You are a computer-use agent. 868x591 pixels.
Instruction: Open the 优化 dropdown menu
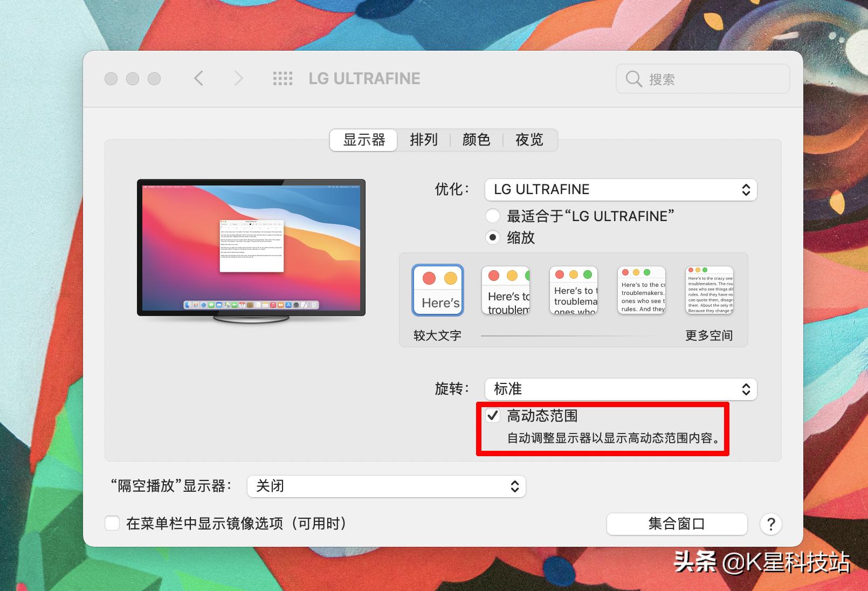pos(621,190)
